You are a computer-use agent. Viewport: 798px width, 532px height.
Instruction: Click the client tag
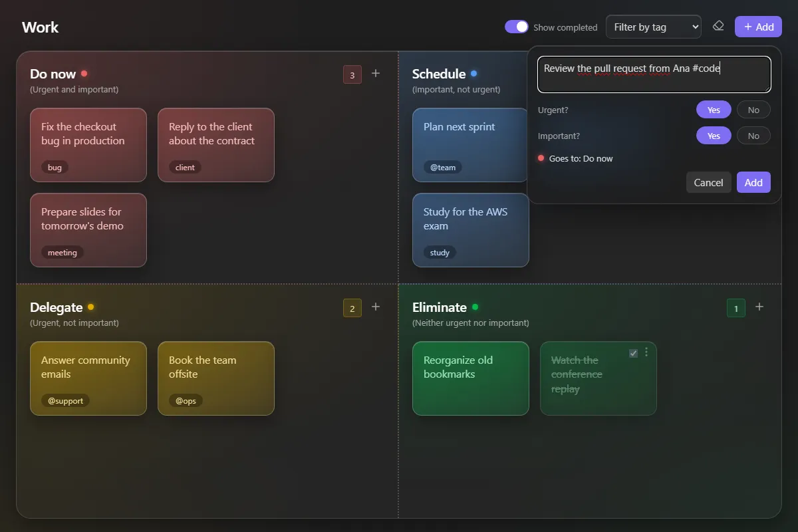click(185, 168)
